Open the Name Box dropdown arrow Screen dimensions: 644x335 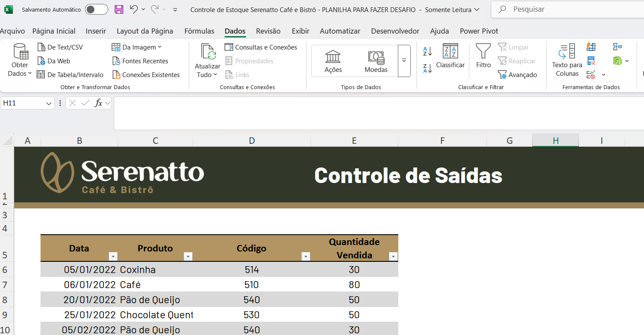point(49,103)
